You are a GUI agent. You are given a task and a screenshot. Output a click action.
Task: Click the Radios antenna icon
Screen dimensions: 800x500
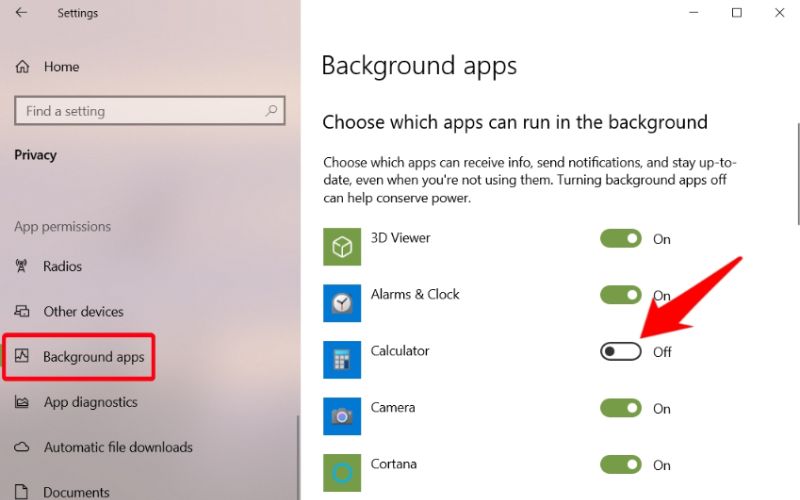[21, 266]
